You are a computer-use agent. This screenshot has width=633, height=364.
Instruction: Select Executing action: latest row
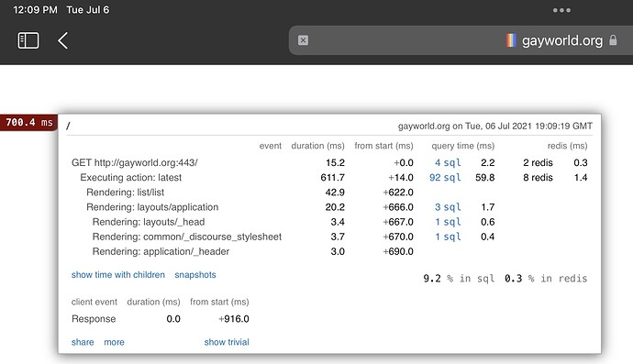coord(329,178)
